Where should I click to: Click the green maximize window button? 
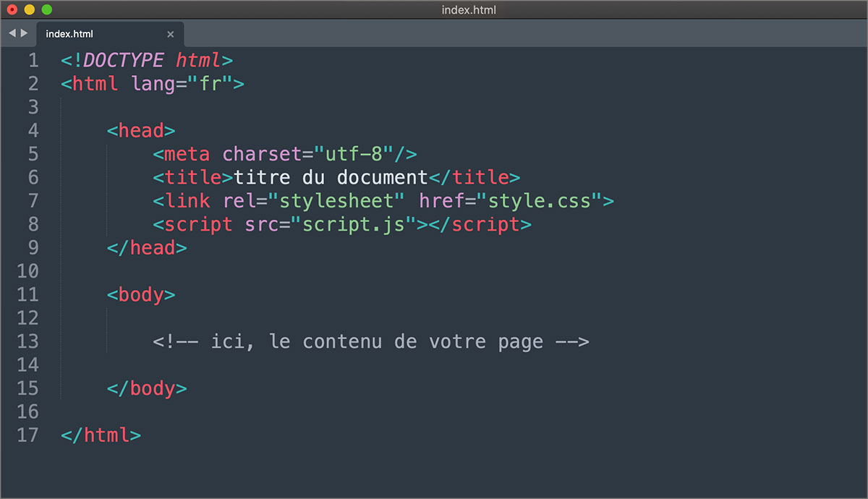click(46, 9)
